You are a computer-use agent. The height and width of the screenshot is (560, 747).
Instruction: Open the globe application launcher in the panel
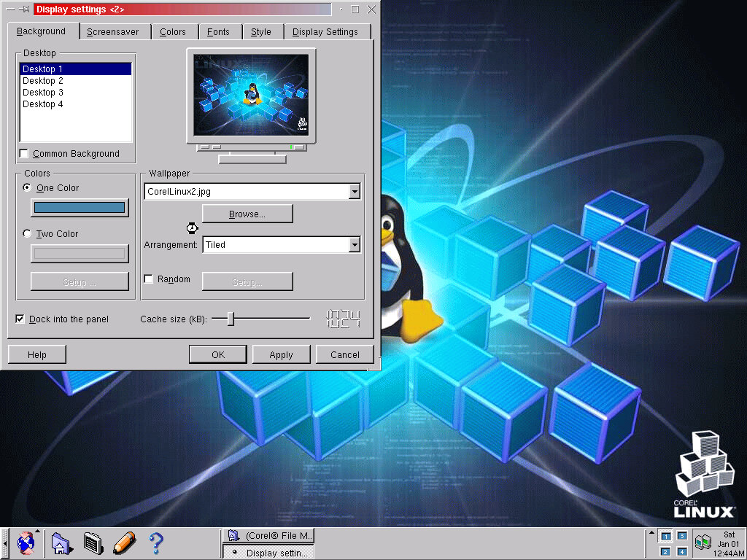pyautogui.click(x=26, y=543)
